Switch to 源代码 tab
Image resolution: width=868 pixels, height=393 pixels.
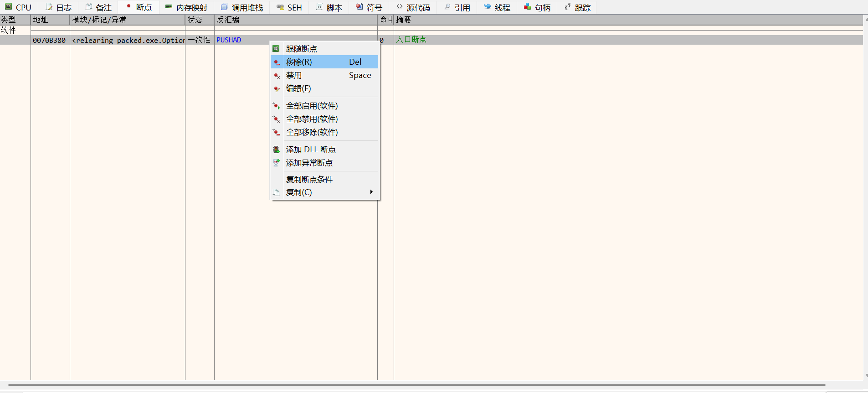[413, 7]
